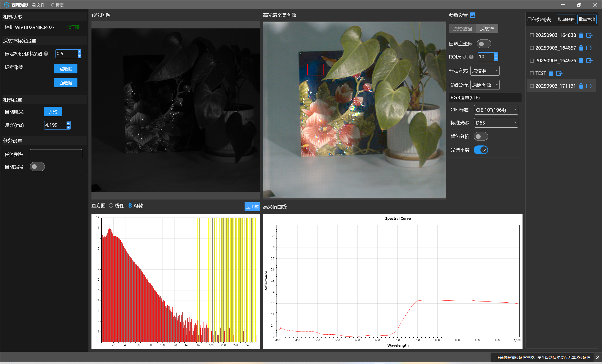Click help icon next to 标定板反射率系数

[46, 54]
